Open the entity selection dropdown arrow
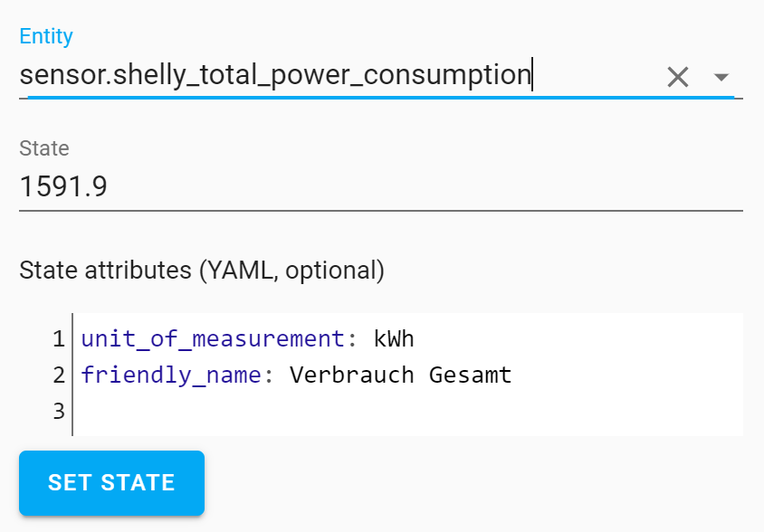This screenshot has width=764, height=532. pos(721,78)
